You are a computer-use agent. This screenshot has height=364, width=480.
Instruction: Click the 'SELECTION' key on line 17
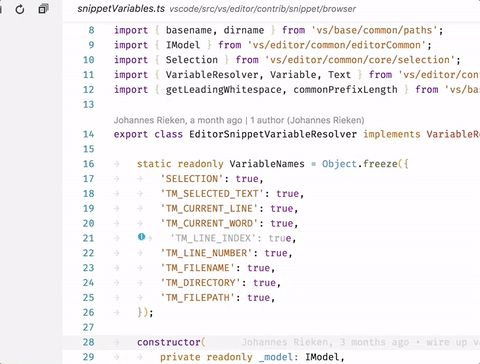(192, 179)
